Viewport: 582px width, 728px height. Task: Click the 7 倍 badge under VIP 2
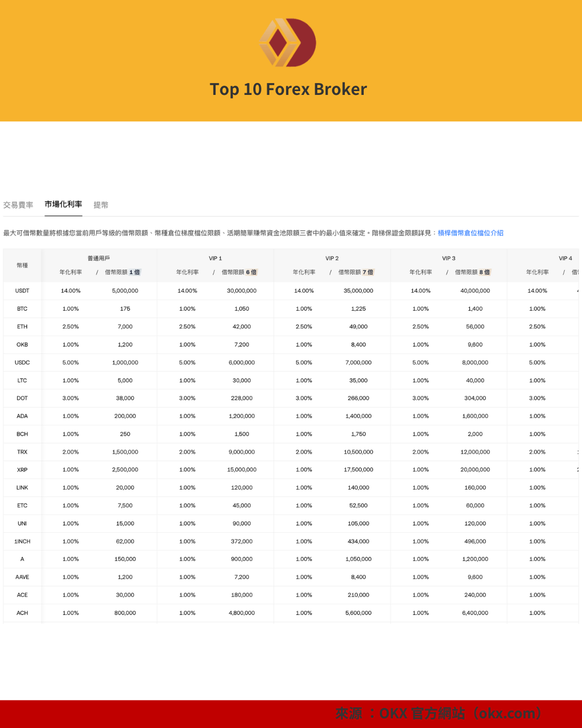(368, 272)
